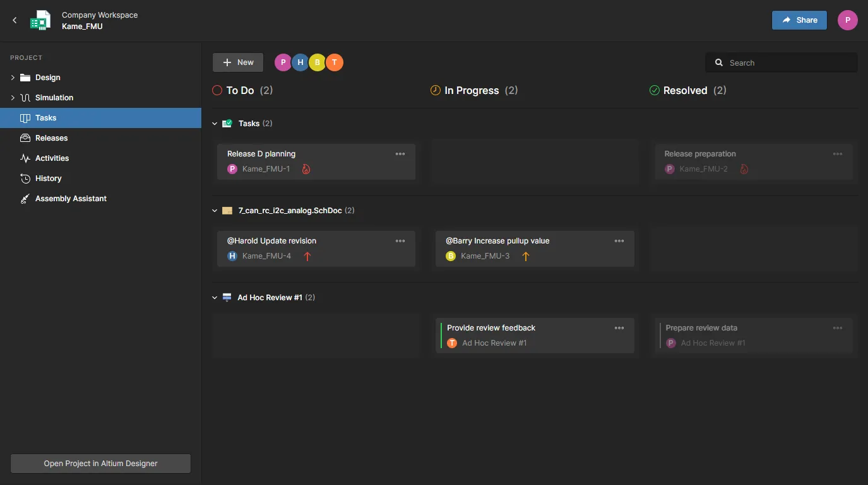Click the Tasks group checklist icon
868x485 pixels.
(x=227, y=124)
